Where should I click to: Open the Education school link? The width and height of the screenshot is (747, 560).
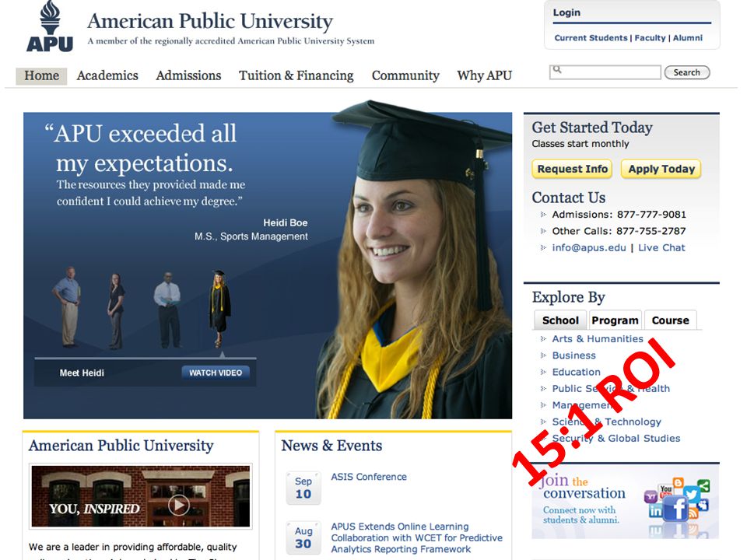click(x=576, y=372)
